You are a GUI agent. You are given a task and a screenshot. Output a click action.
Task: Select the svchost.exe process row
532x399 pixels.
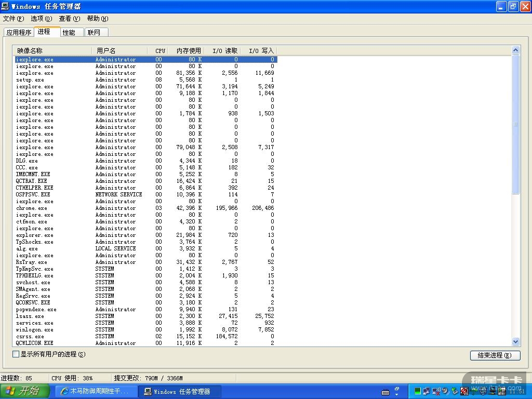click(146, 282)
